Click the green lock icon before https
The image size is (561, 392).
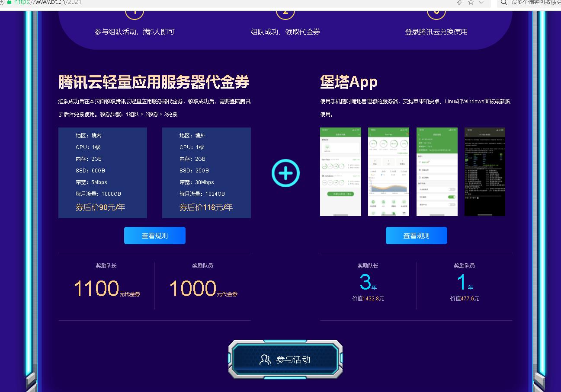tap(9, 2)
